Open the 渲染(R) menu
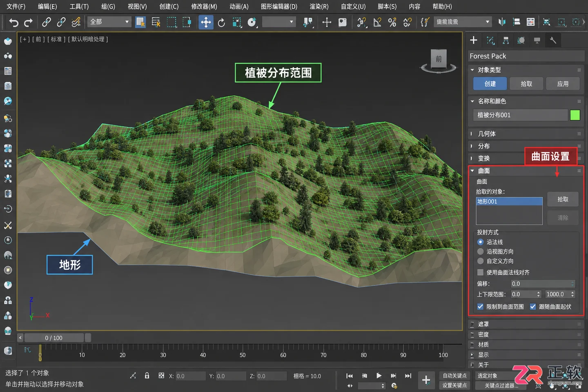Viewport: 588px width, 392px height. pyautogui.click(x=319, y=7)
